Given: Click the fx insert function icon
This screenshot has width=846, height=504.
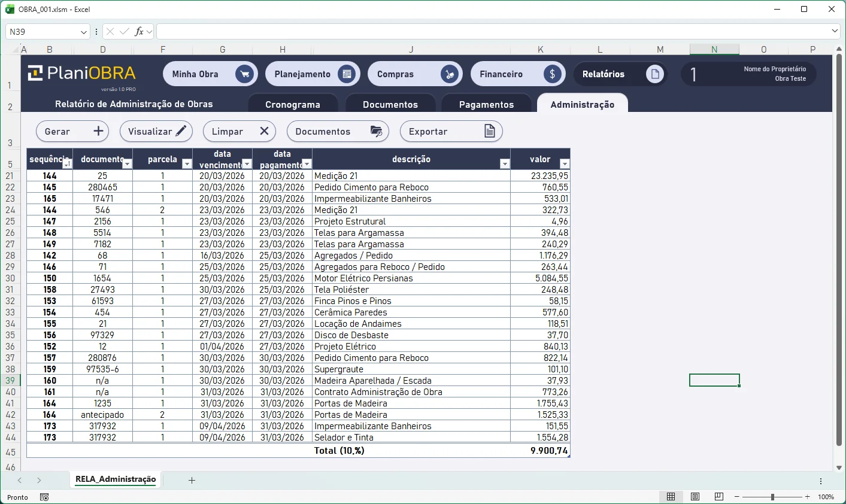Looking at the screenshot, I should pyautogui.click(x=139, y=31).
